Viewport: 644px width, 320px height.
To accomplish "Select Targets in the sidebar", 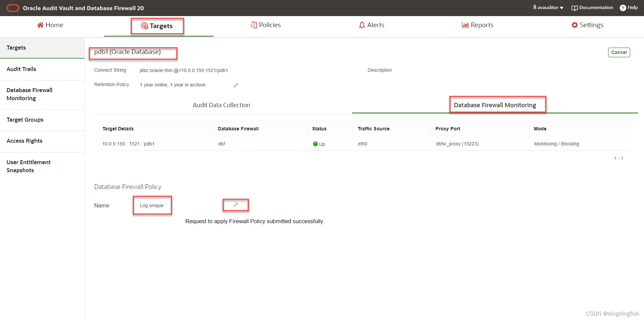I will [x=42, y=48].
